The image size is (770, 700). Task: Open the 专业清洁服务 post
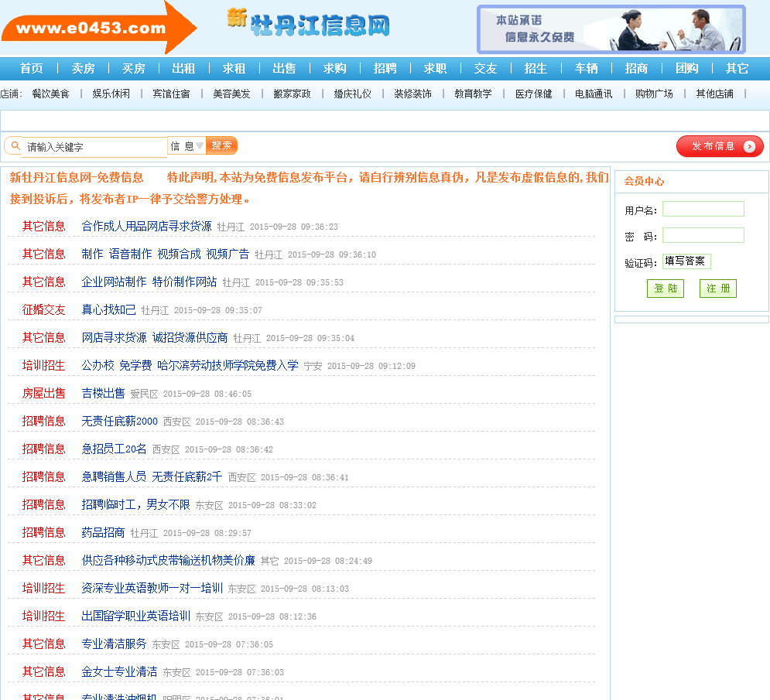[x=114, y=644]
